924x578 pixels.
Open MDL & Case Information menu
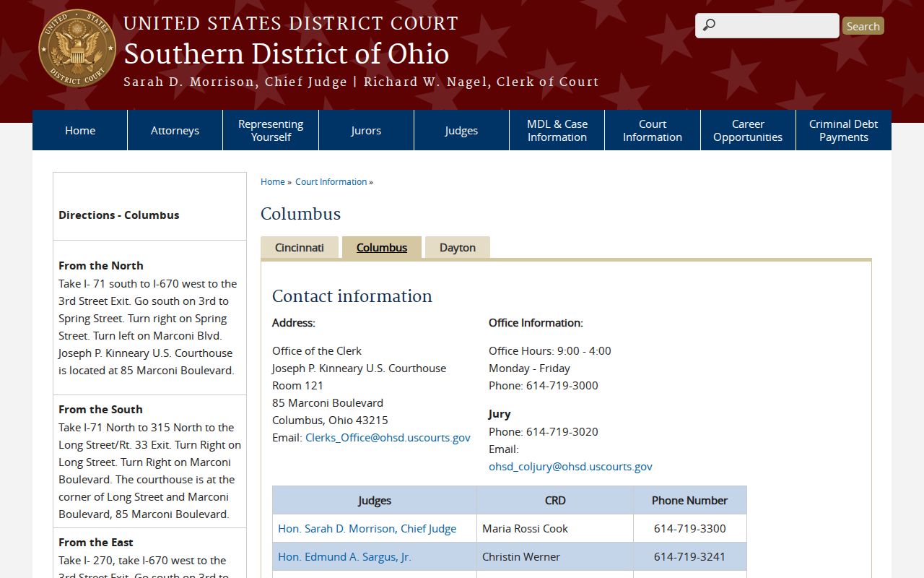coord(557,130)
